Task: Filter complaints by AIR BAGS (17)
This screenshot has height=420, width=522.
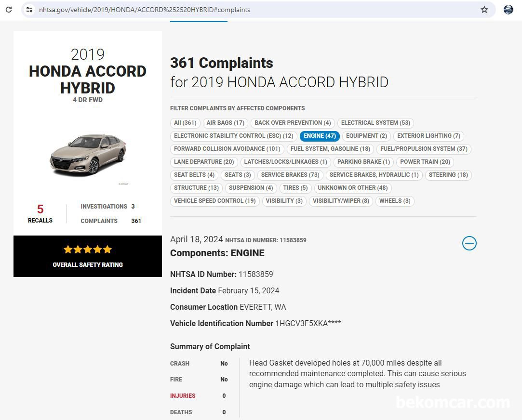Action: click(x=226, y=123)
